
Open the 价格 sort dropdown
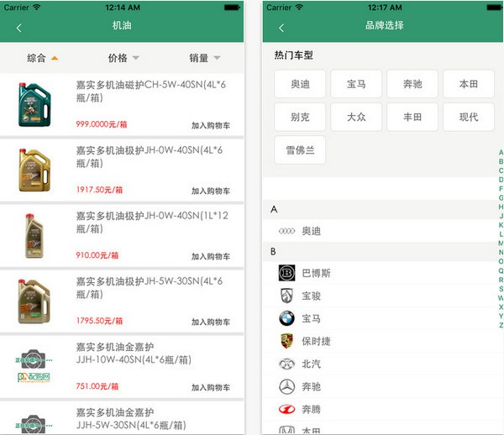(x=123, y=58)
